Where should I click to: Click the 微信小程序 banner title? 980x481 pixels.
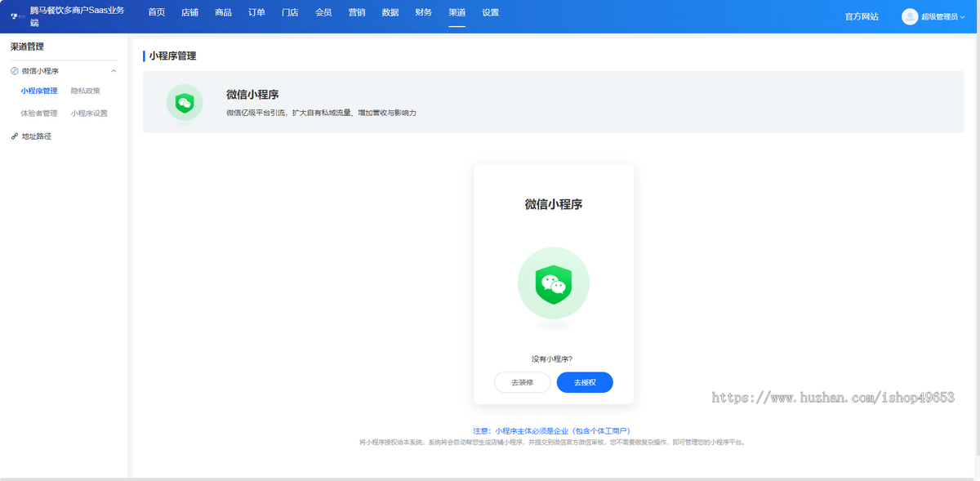tap(253, 95)
